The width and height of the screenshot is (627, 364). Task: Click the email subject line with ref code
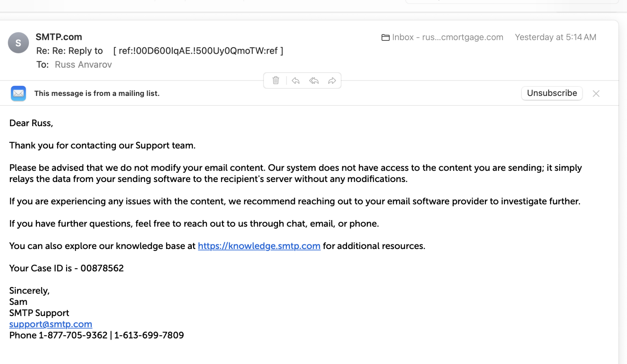pos(159,51)
